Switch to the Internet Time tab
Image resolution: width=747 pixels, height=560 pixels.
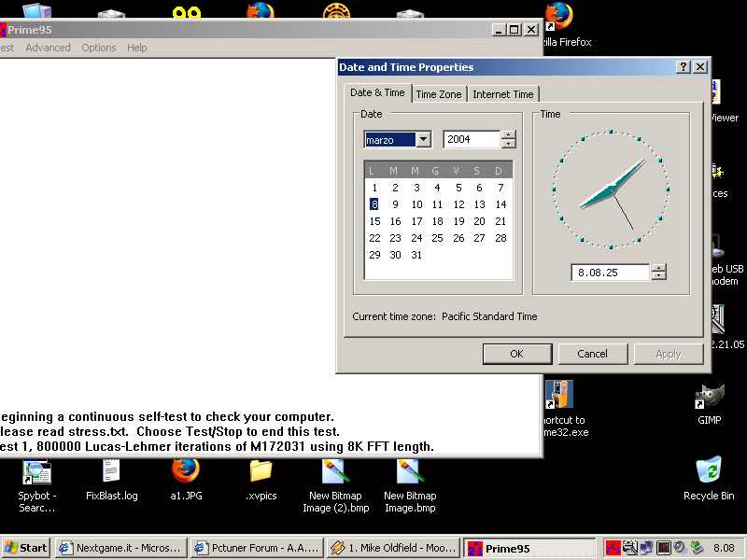(x=502, y=94)
